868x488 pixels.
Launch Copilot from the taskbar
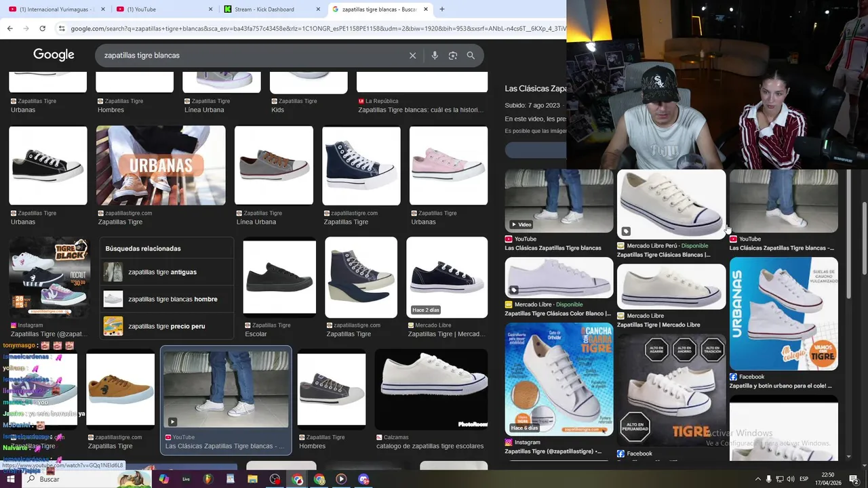163,479
